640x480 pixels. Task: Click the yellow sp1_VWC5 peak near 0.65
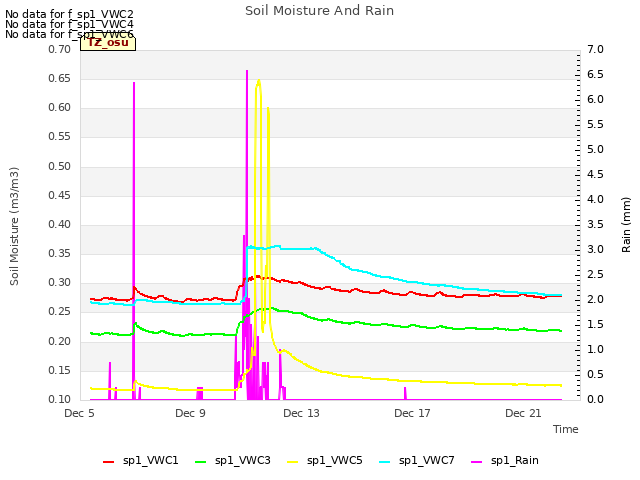(258, 81)
